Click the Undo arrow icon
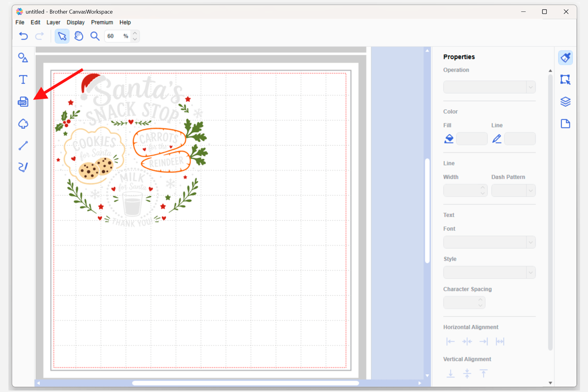The width and height of the screenshot is (588, 392). point(23,36)
